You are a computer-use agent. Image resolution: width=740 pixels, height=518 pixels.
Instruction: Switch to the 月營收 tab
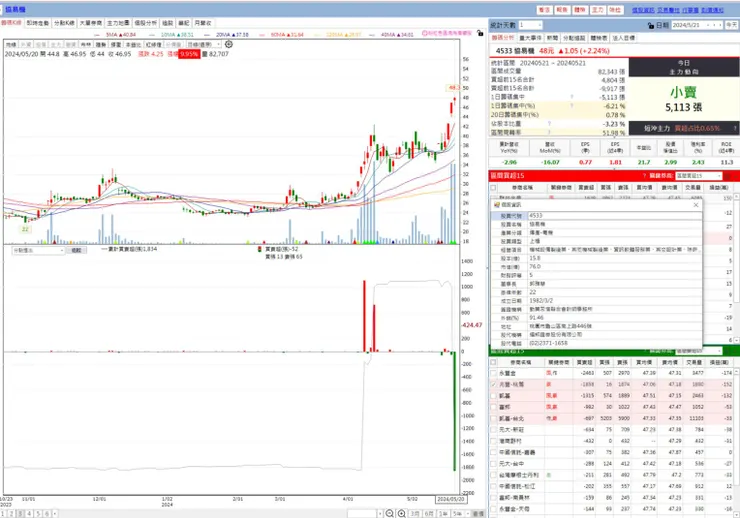click(x=203, y=23)
